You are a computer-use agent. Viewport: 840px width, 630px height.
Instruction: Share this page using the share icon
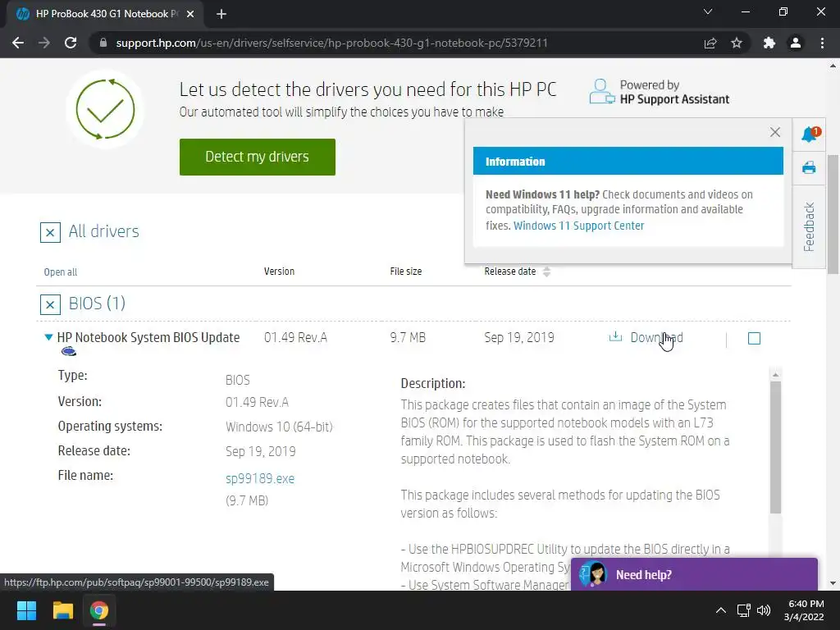point(710,43)
